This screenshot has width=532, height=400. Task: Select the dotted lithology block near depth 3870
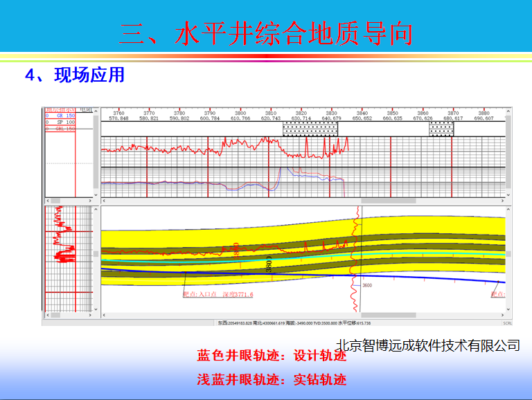(x=441, y=129)
